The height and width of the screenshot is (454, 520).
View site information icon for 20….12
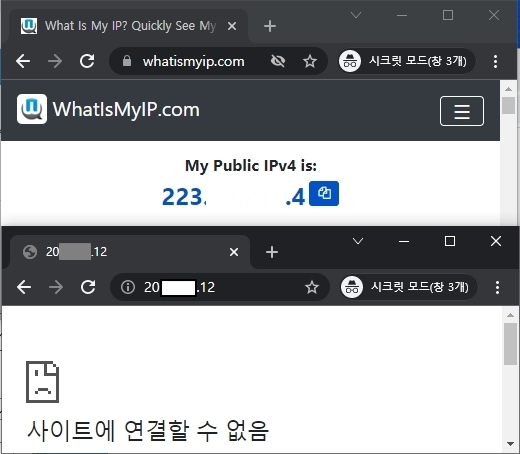coord(128,287)
